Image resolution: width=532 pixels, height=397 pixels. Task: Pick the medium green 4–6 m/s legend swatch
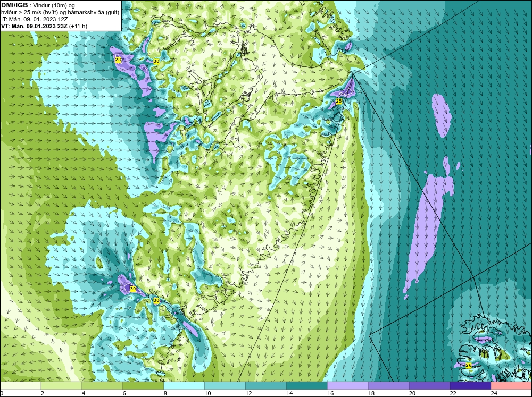point(102,386)
